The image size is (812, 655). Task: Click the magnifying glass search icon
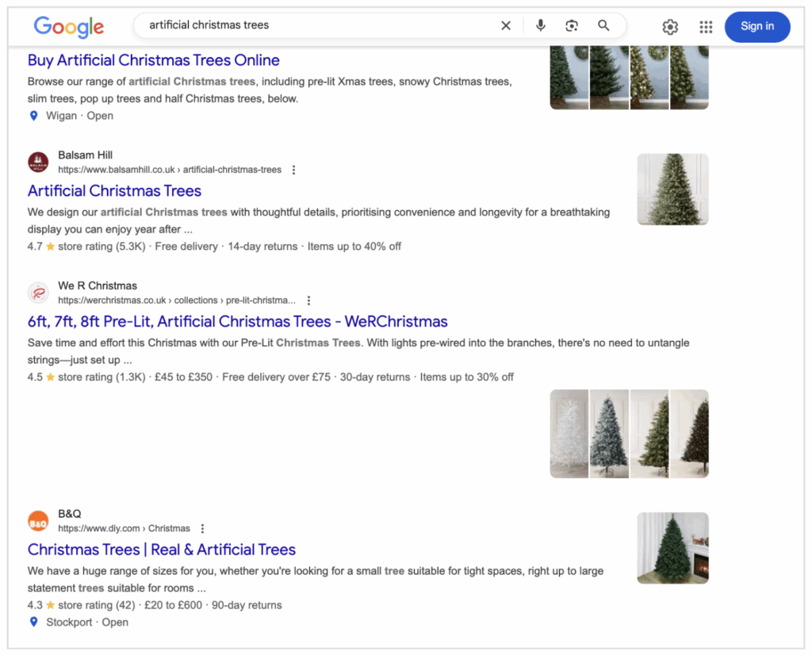(x=603, y=25)
